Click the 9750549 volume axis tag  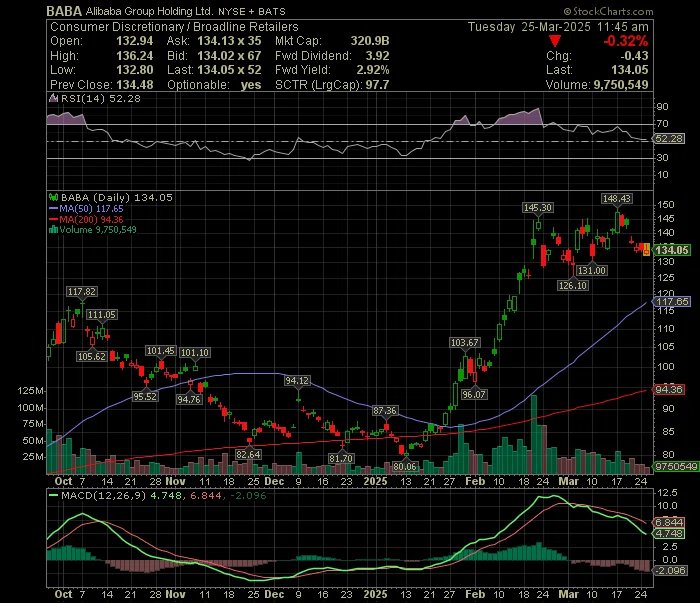point(675,466)
